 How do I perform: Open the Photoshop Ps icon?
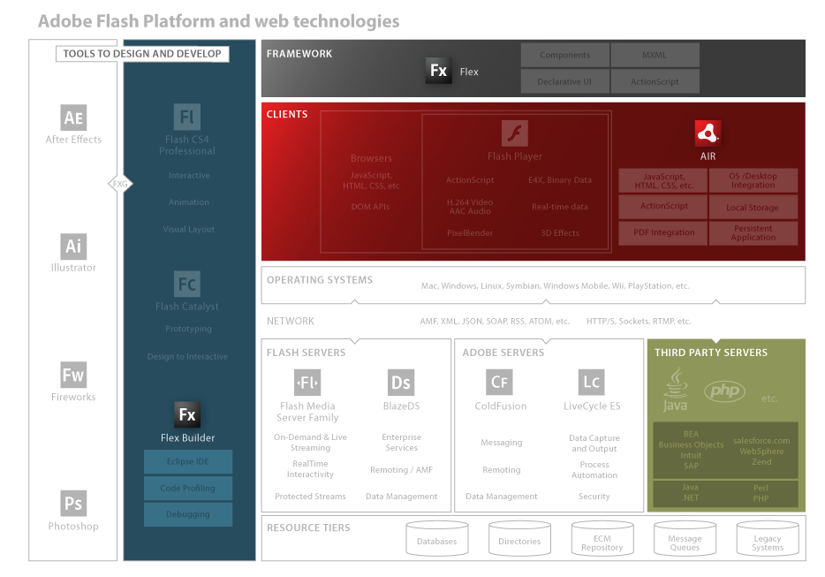pyautogui.click(x=73, y=503)
